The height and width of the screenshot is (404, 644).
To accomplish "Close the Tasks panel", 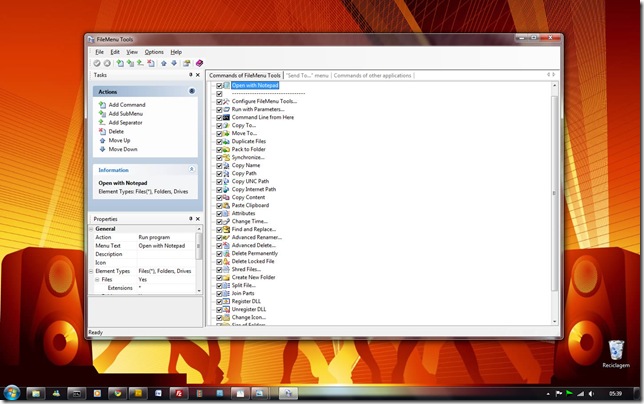I will [x=198, y=75].
